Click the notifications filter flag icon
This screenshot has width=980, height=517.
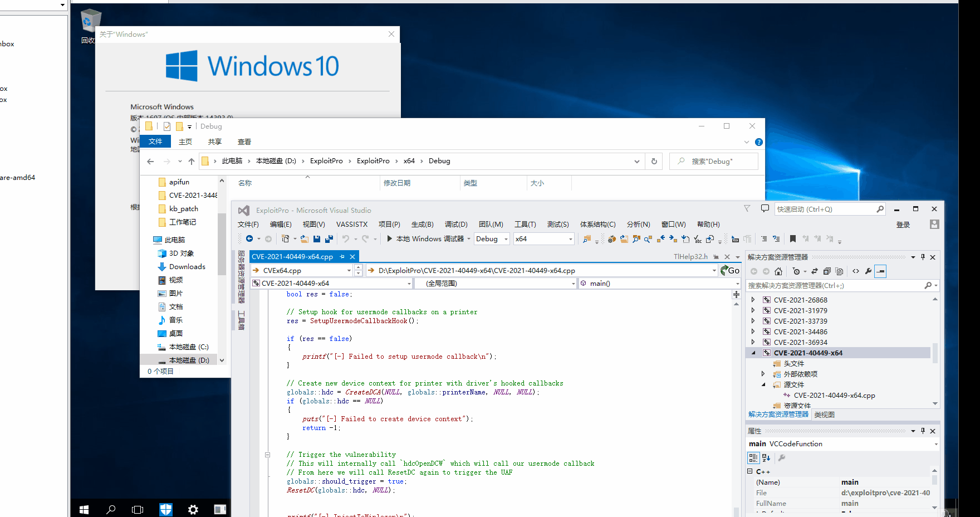(747, 208)
